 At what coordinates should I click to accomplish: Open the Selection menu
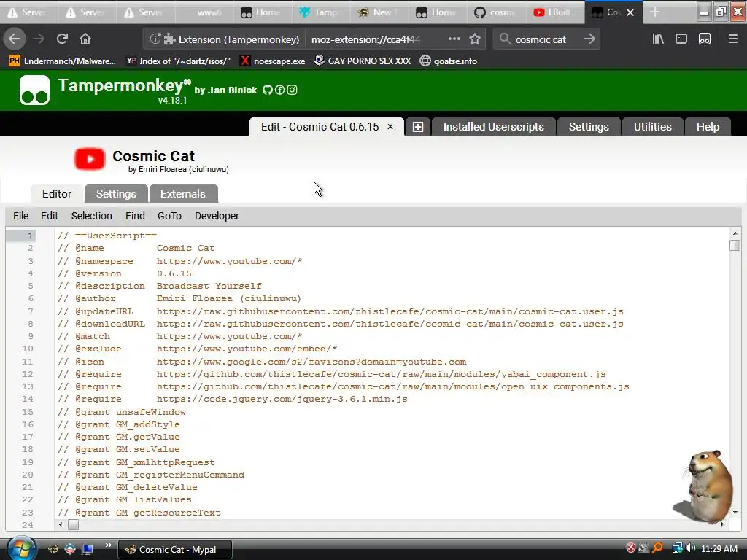[91, 216]
